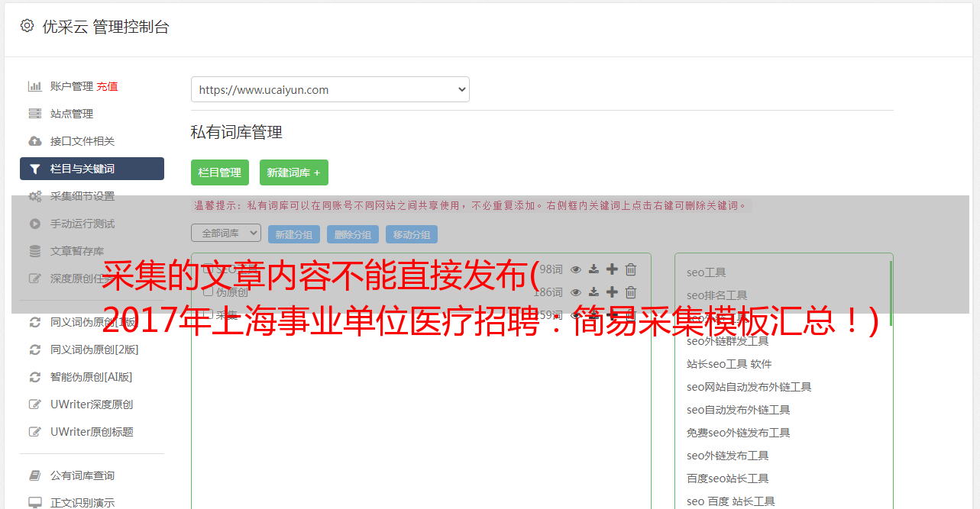Open 同义词伪原创[2版] in the sidebar
980x509 pixels.
pos(95,350)
